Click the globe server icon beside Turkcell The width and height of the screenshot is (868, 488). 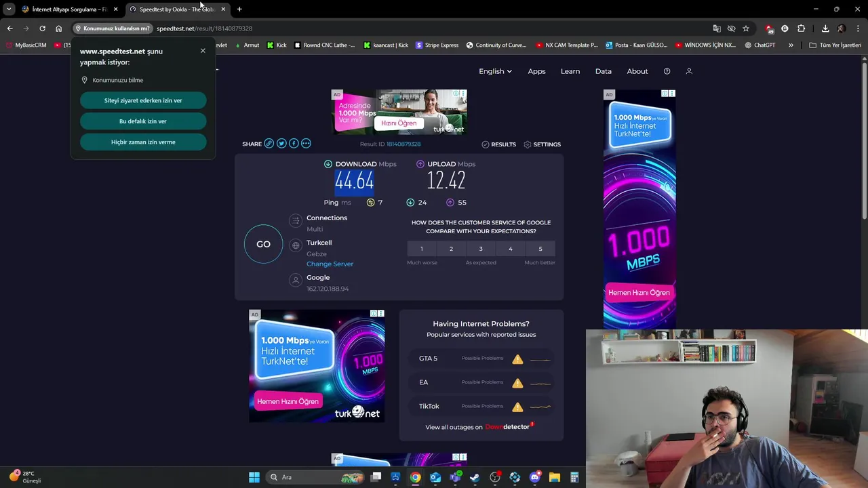pos(295,245)
